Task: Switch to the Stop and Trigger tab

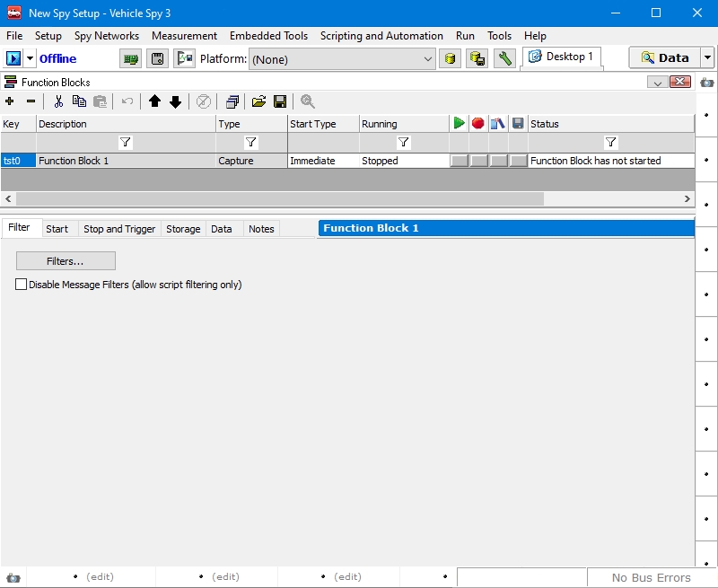Action: point(119,229)
